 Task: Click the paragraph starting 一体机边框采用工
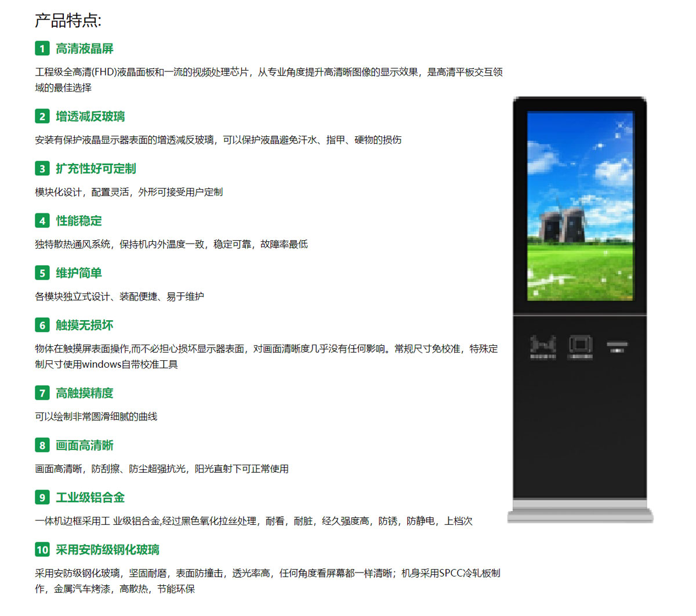tap(253, 521)
